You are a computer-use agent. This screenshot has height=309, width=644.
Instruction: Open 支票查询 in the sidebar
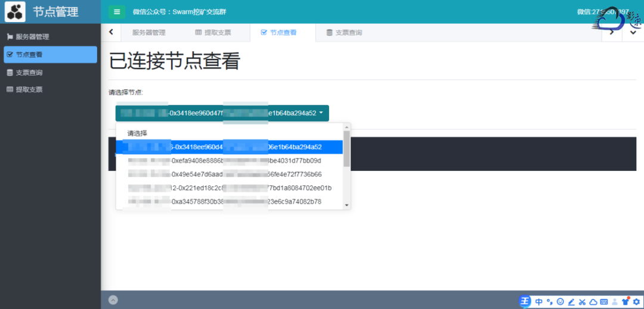coord(50,73)
